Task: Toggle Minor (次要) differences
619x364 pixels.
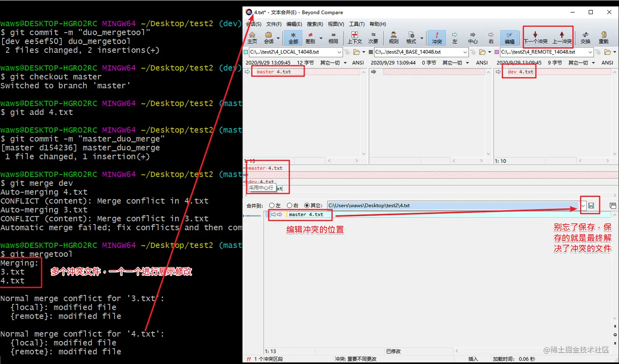Action: pos(373,38)
